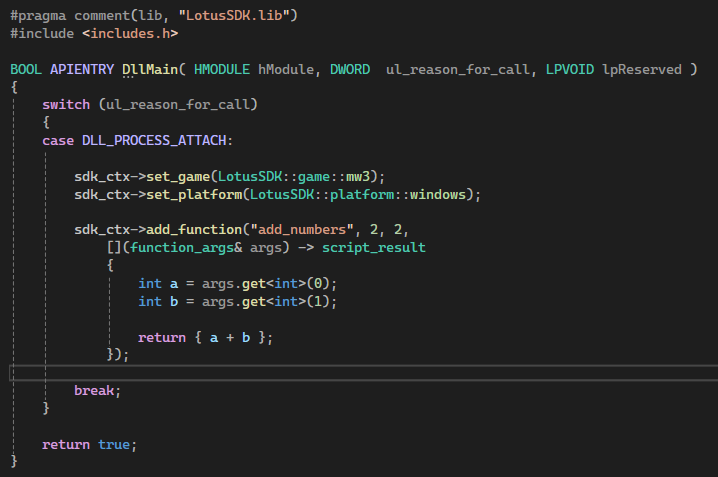The height and width of the screenshot is (477, 718).
Task: Click the <includes.h> include path
Action: point(130,34)
